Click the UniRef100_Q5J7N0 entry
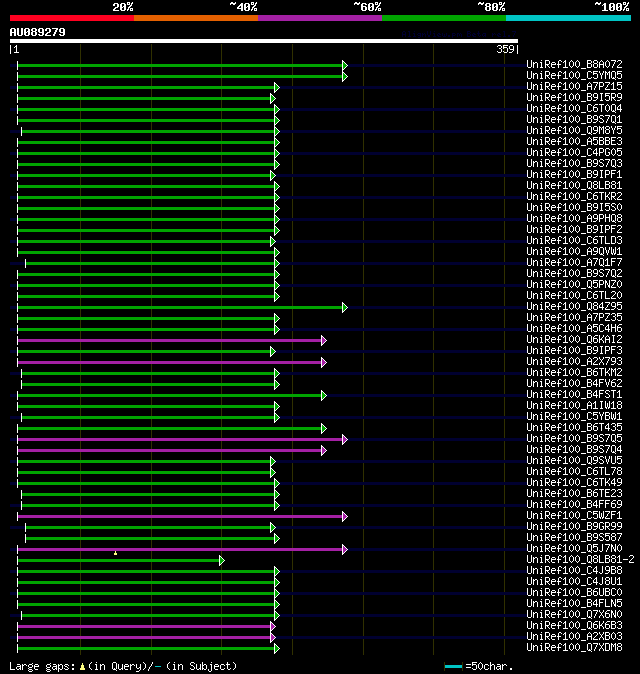Image resolution: width=640 pixels, height=674 pixels. (x=574, y=548)
